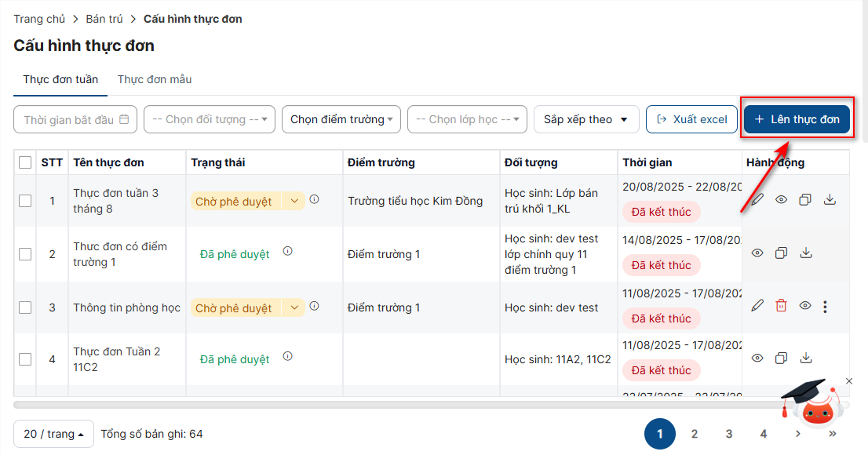Download the menu in row 2
Image resolution: width=868 pixels, height=455 pixels.
[805, 253]
